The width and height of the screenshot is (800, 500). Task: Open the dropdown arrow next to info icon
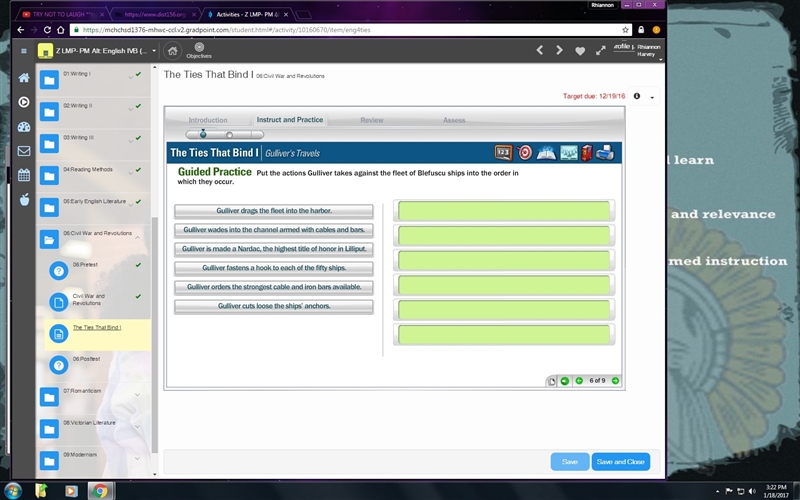(652, 97)
